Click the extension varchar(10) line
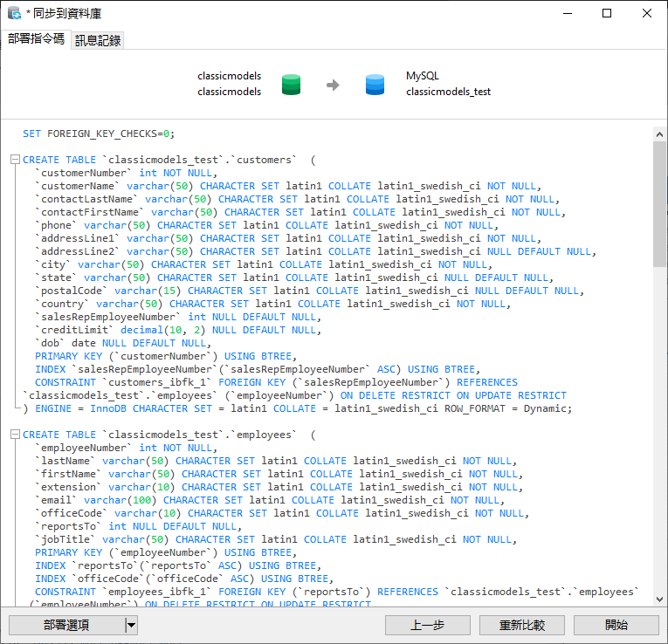 [x=279, y=487]
